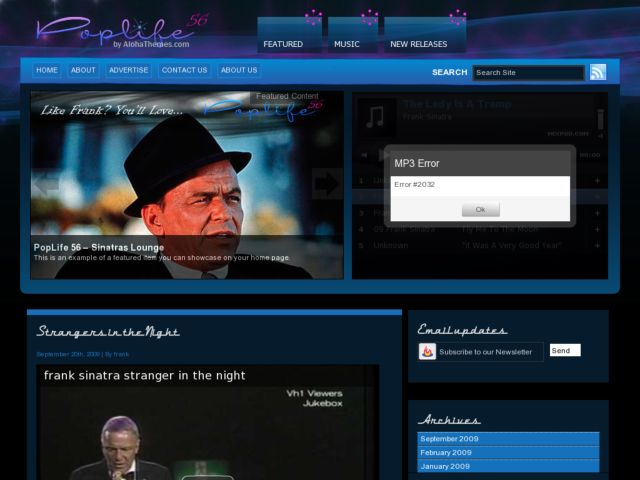Select track 4 Fly Me To The Moon
The image size is (640, 480).
480,229
